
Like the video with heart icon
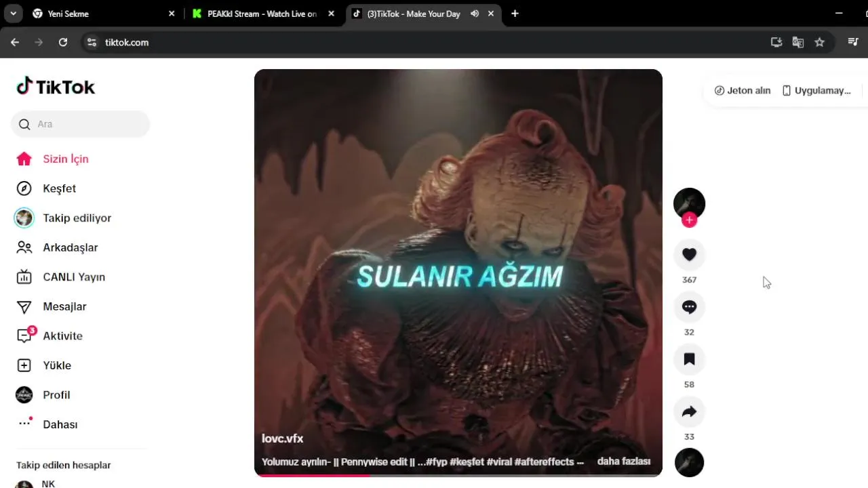689,255
